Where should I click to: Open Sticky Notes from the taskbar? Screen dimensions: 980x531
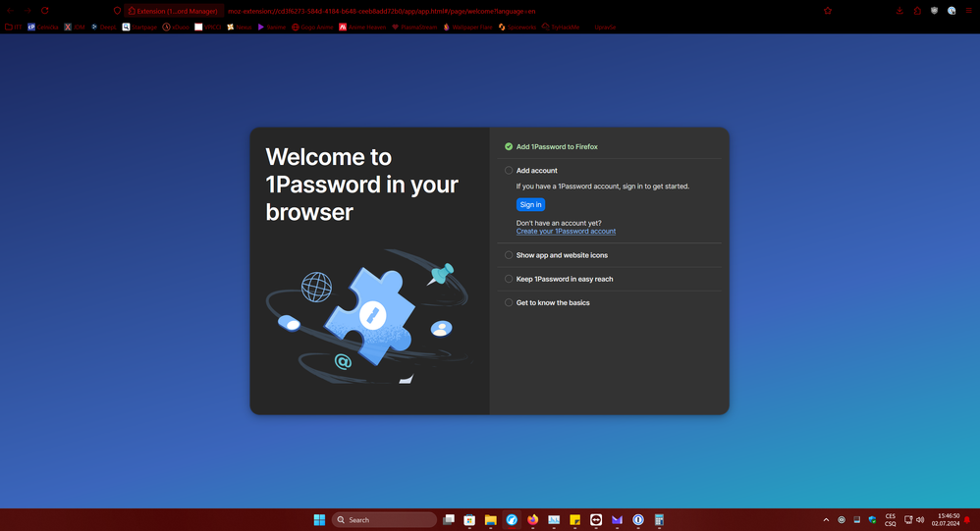pos(575,520)
